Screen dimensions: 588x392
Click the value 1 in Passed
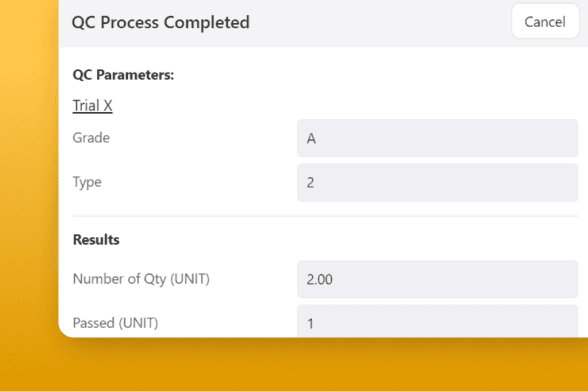[x=310, y=324]
